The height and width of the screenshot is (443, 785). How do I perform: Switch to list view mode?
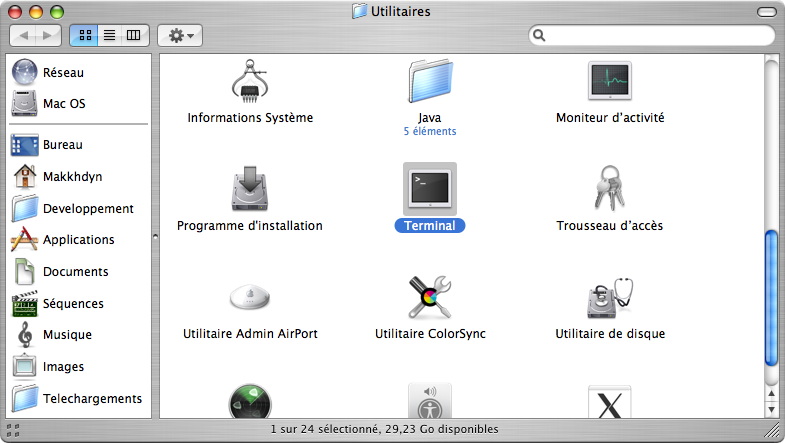[110, 35]
